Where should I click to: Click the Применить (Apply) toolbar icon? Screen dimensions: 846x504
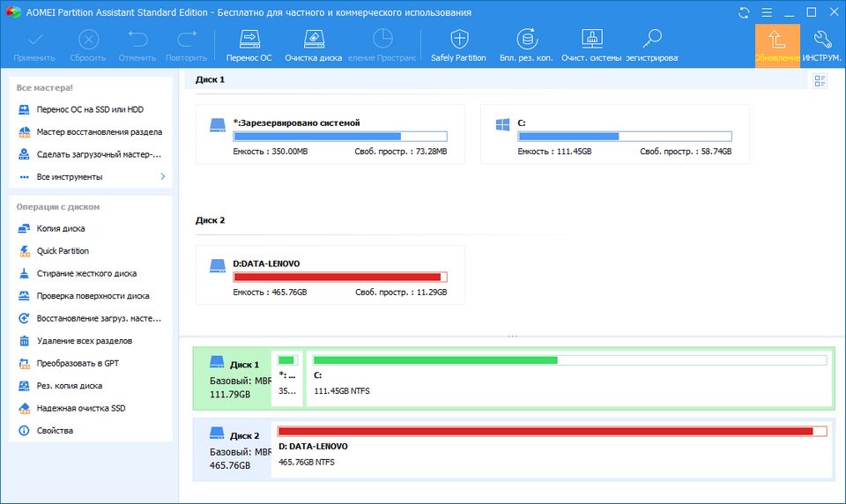[x=34, y=45]
